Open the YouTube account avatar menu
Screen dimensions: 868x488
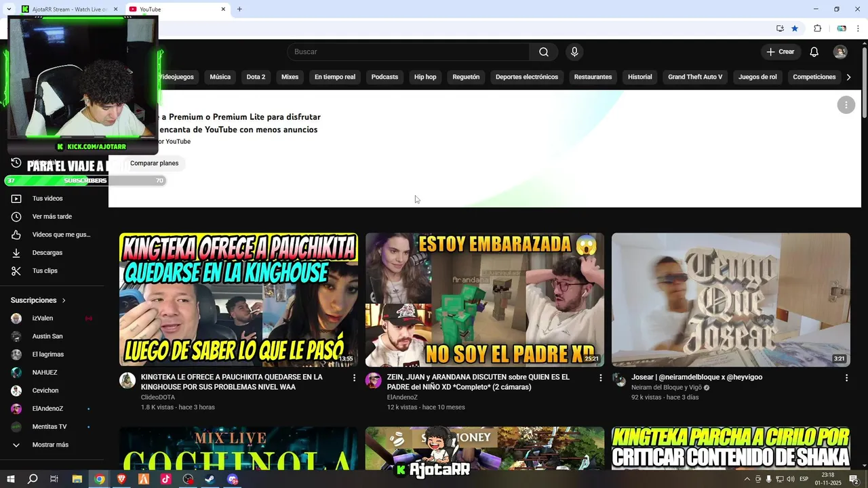(x=840, y=52)
